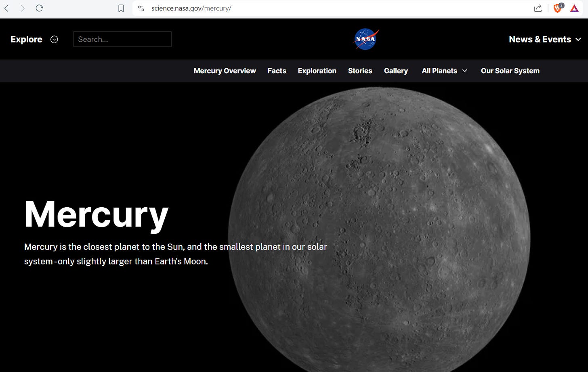The height and width of the screenshot is (372, 588).
Task: Open the Explore navigation label
Action: pyautogui.click(x=26, y=39)
